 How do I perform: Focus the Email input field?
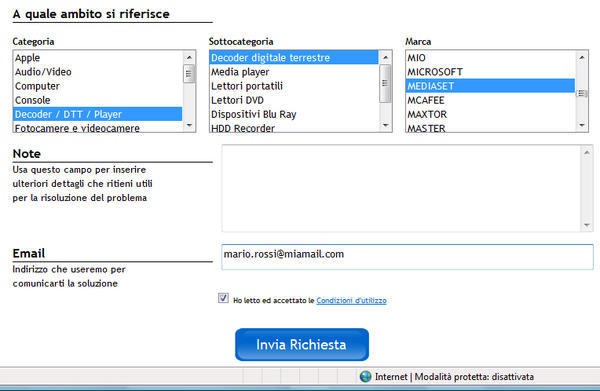[407, 257]
